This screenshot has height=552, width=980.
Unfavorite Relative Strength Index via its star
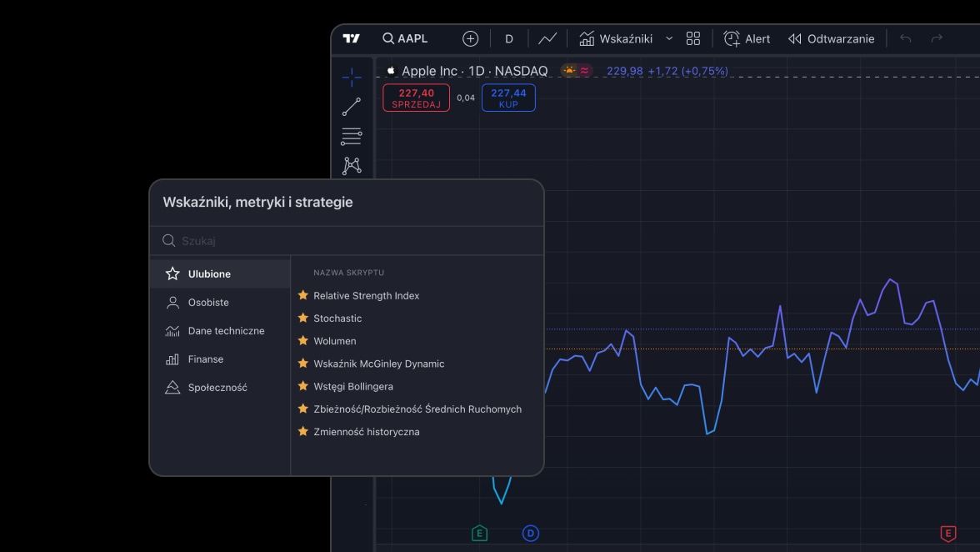tap(302, 295)
